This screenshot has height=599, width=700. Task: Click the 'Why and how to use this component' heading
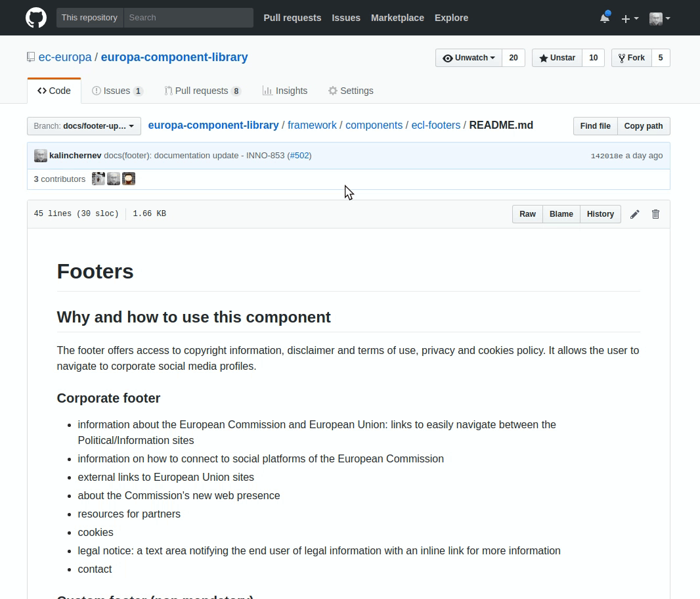tap(194, 317)
